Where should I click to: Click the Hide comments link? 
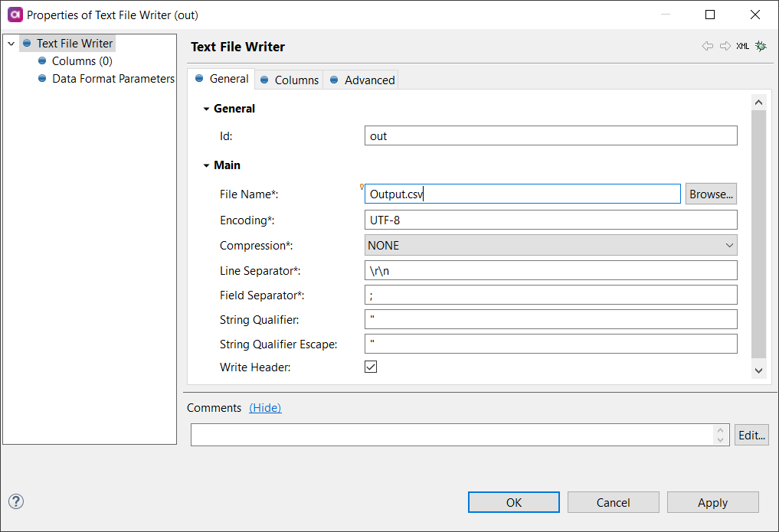265,408
